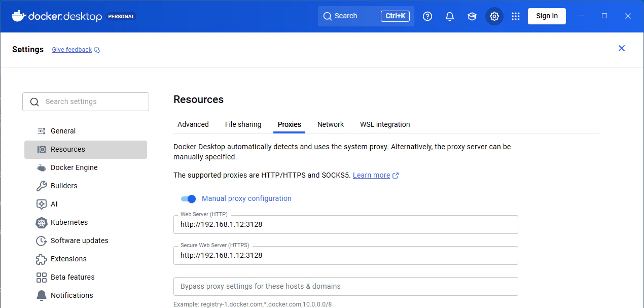Click the Kubernetes helm wheel icon
The height and width of the screenshot is (308, 644).
coord(42,222)
